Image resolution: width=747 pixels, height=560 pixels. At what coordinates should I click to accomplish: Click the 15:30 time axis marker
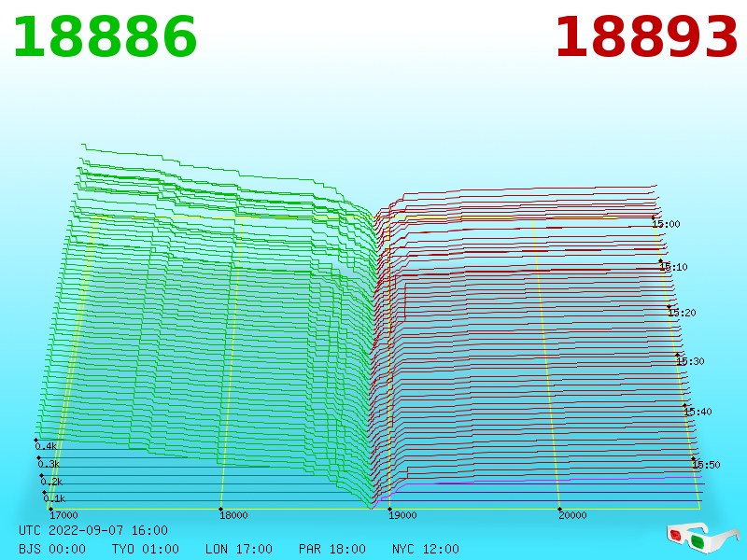[x=690, y=361]
